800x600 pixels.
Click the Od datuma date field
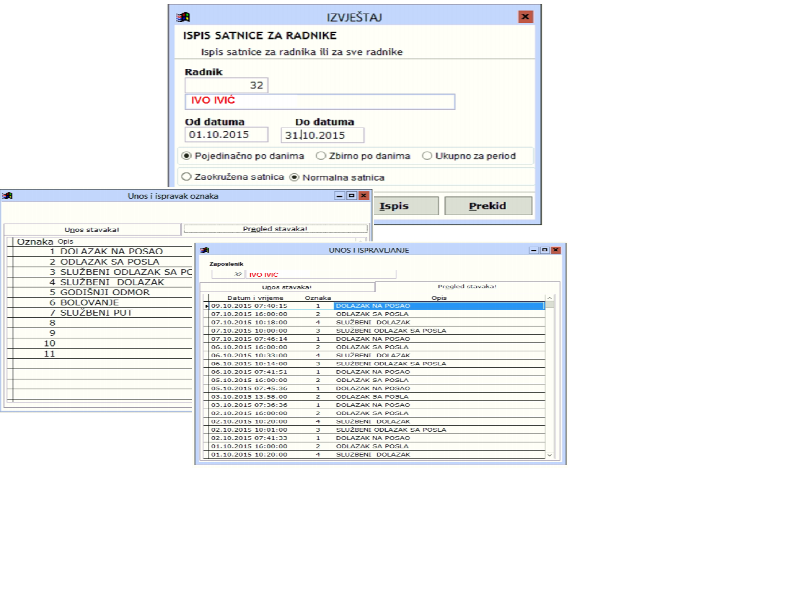point(227,135)
